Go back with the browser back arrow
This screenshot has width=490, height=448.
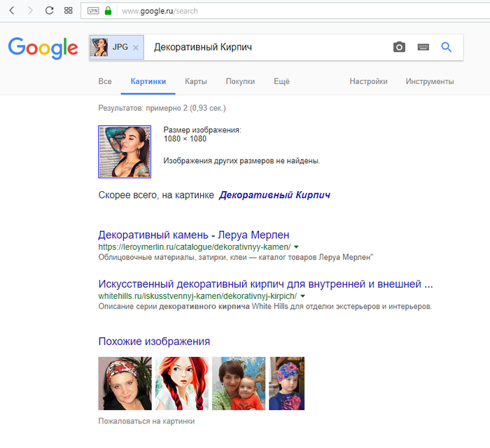click(12, 10)
